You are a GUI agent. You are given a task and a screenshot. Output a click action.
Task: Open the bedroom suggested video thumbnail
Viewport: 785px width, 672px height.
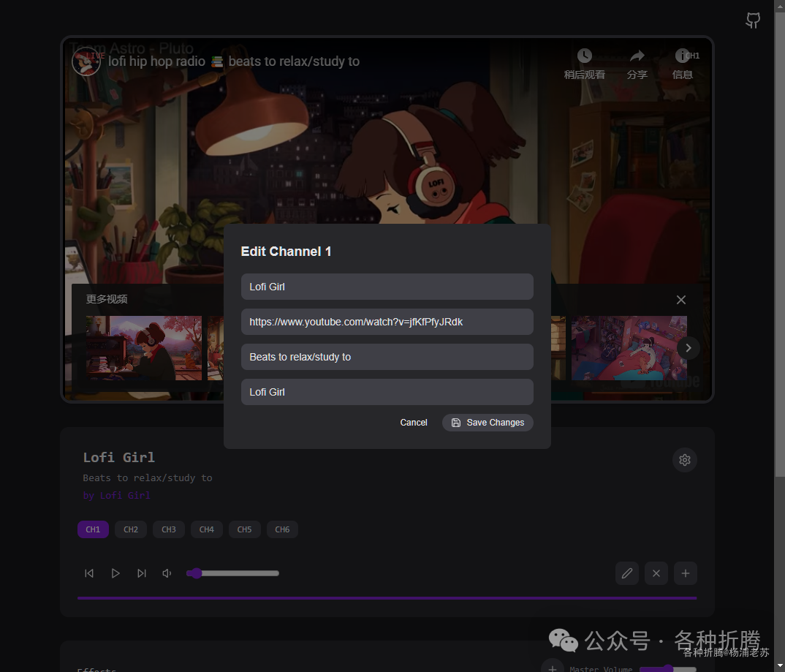click(629, 347)
